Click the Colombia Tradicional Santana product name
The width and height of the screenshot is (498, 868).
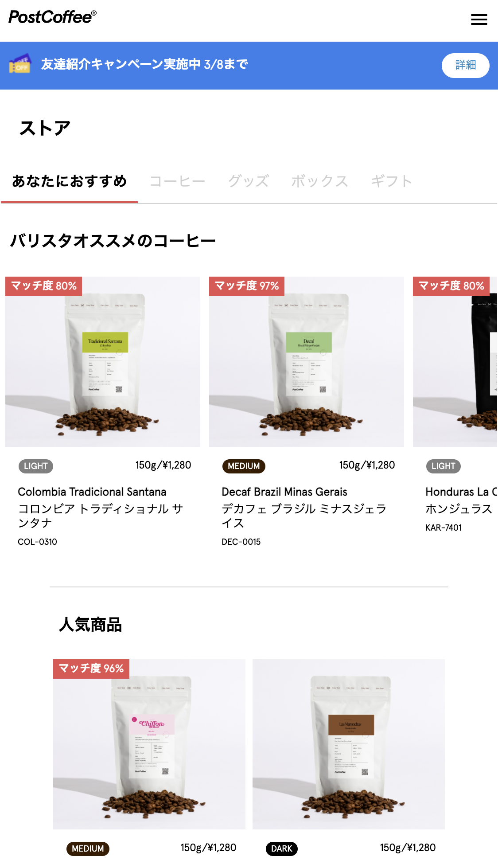92,492
